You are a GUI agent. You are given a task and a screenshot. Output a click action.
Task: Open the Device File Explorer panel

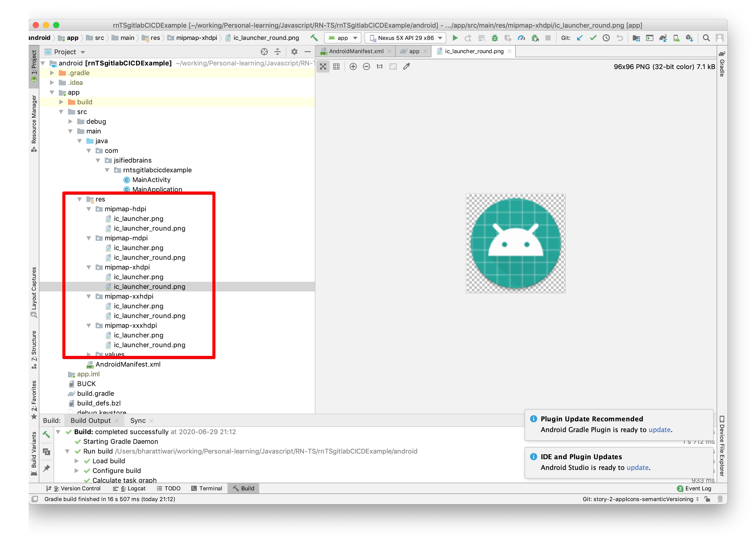[722, 446]
